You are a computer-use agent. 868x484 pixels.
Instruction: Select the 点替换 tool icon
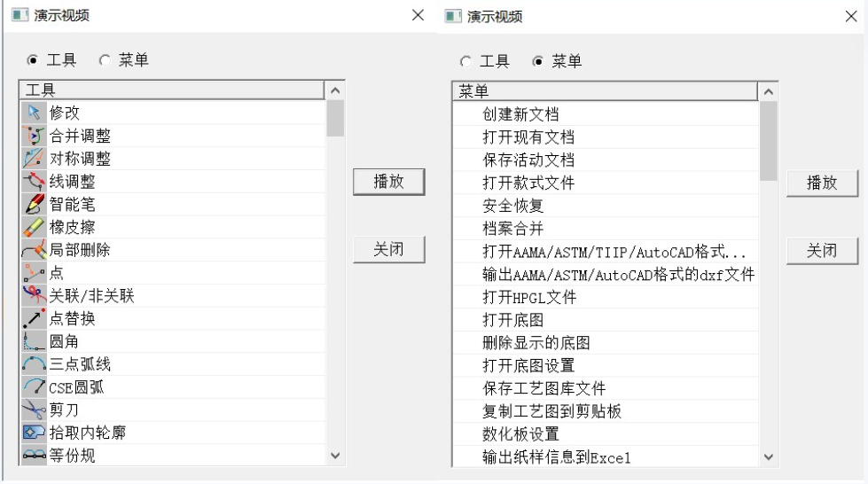34,318
